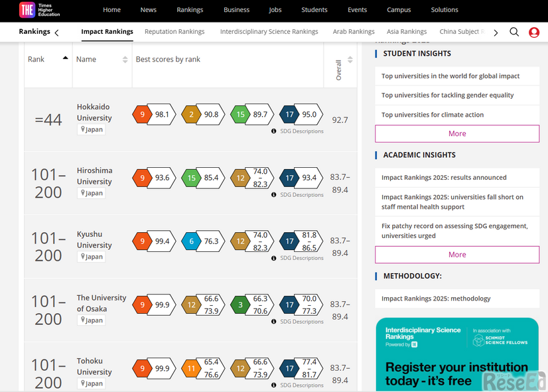Click University of Osaka's SDG 12 badge

191,304
